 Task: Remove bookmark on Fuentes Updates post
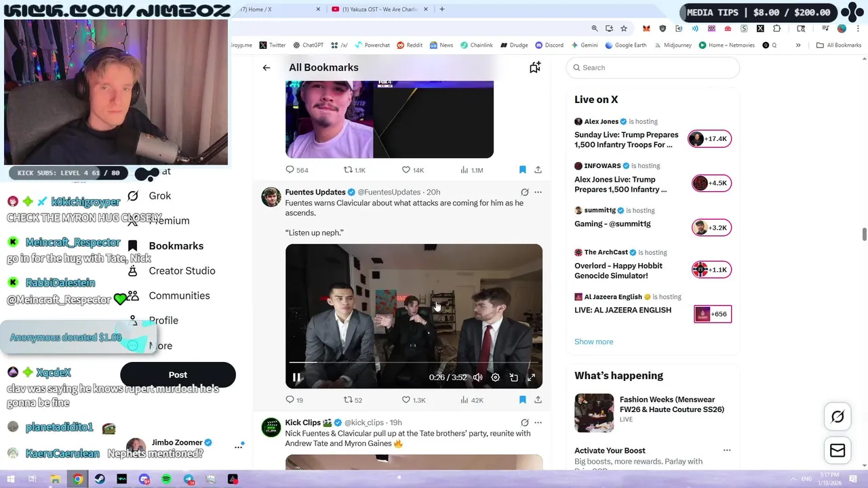click(523, 400)
